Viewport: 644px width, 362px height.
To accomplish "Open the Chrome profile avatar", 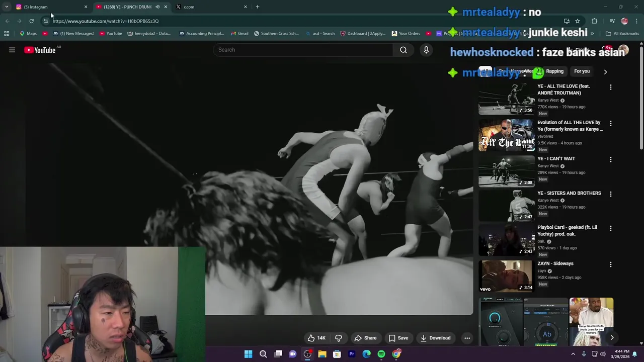I will pyautogui.click(x=624, y=21).
